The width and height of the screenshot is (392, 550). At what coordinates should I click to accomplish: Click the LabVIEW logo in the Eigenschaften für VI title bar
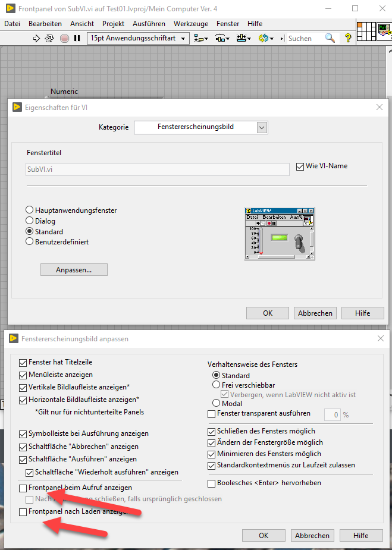pos(17,108)
